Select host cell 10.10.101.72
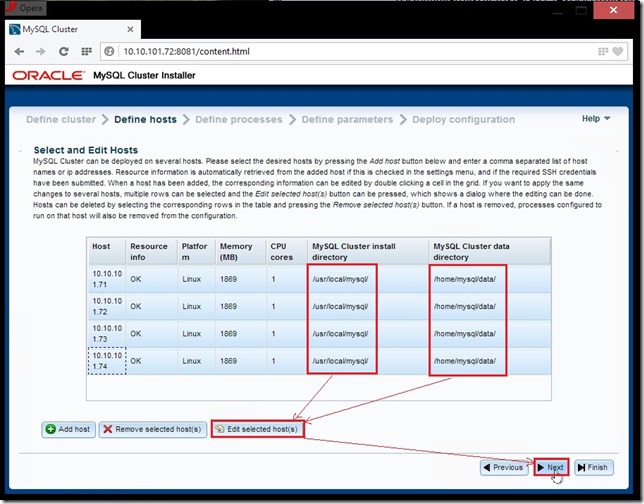 107,306
